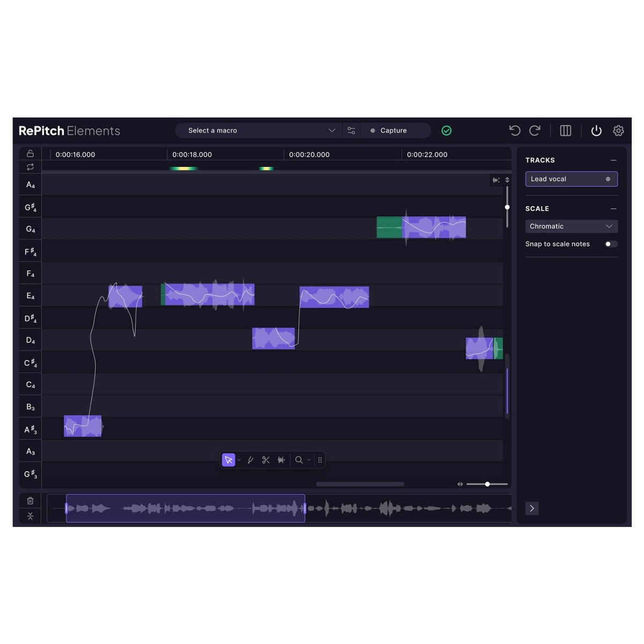Open settings with the gear icon

[618, 130]
